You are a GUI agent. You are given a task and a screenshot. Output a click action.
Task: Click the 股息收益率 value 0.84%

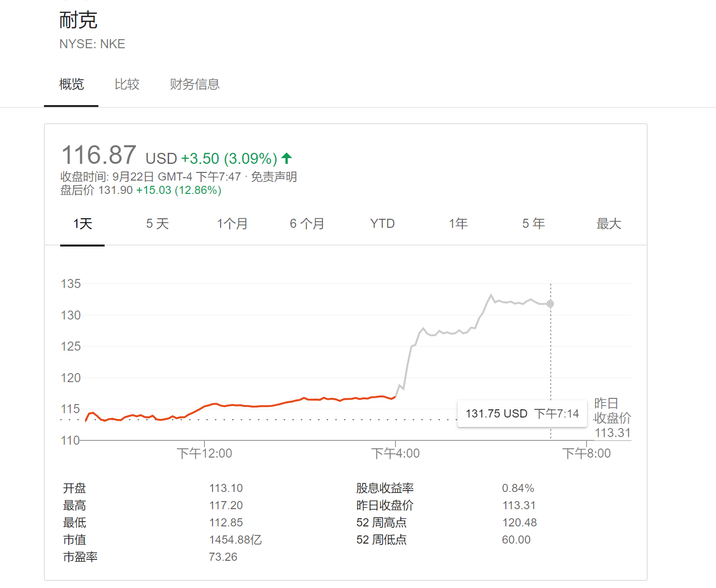[x=518, y=488]
